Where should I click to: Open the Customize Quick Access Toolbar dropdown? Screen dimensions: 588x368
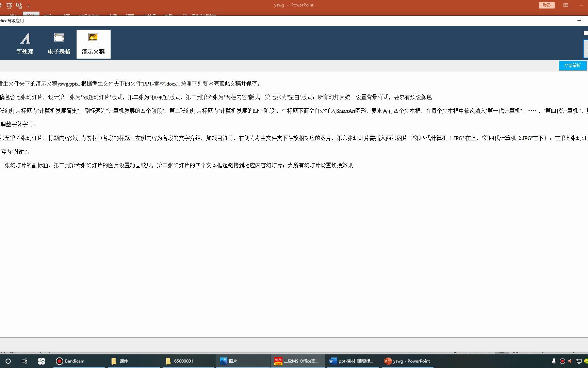click(x=29, y=6)
